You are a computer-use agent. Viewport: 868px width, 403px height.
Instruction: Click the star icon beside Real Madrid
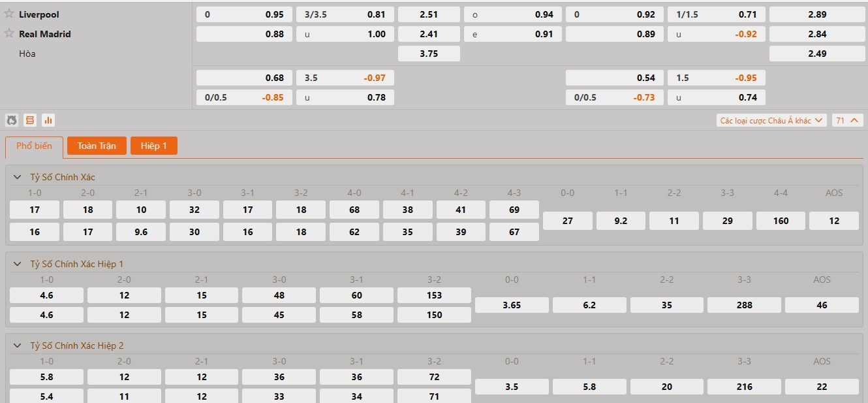tap(9, 33)
